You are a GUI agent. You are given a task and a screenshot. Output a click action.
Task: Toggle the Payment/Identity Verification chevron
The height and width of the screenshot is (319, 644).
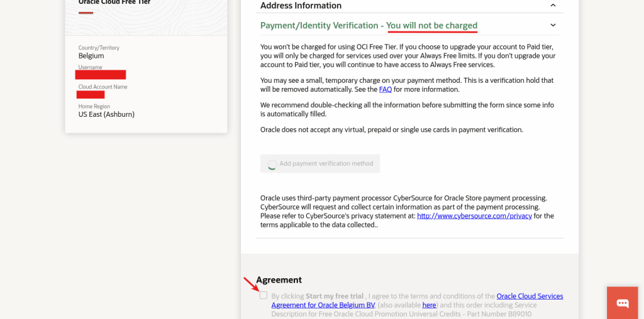(x=553, y=25)
